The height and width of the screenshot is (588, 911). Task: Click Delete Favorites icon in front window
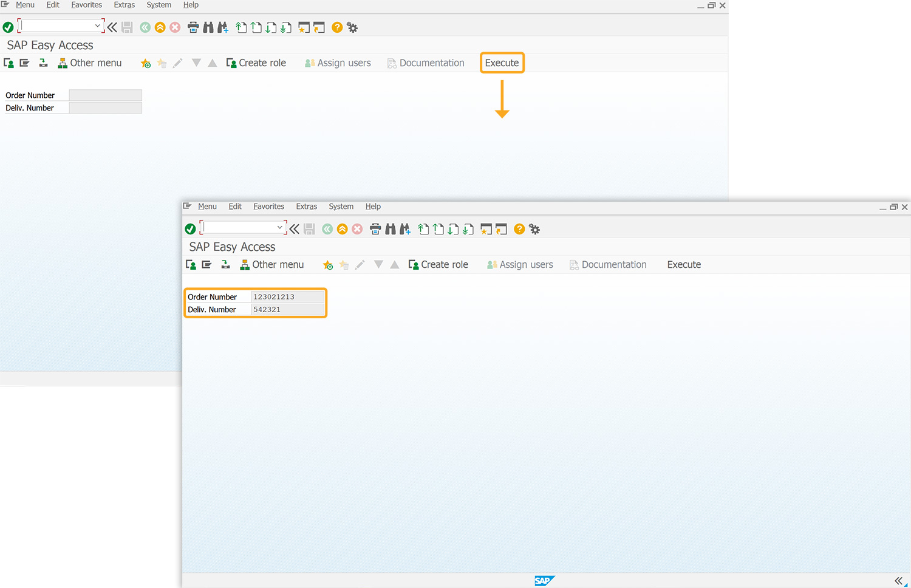[344, 265]
